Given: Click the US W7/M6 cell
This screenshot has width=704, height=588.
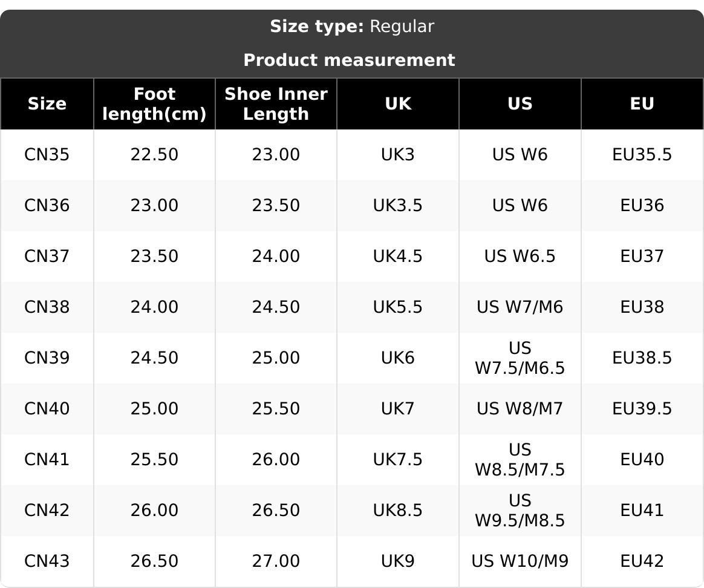Looking at the screenshot, I should [x=520, y=307].
